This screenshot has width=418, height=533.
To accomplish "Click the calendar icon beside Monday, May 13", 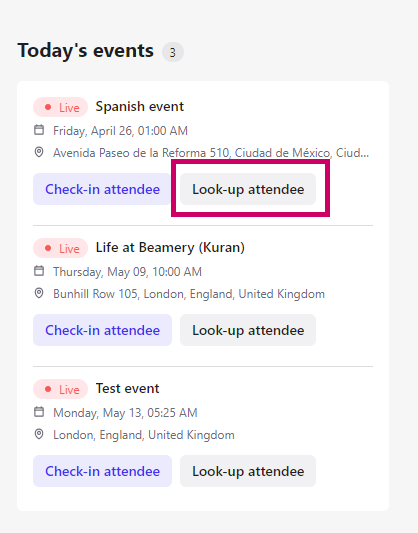I will pos(39,412).
